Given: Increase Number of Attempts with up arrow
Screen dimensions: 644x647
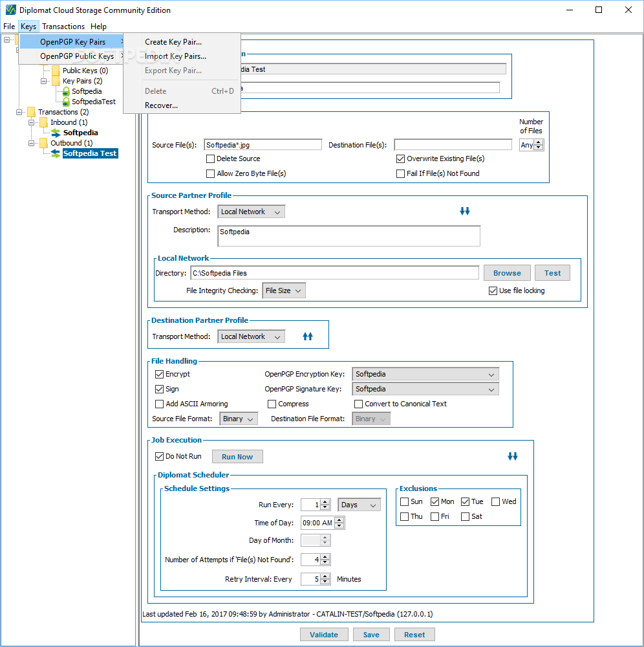Looking at the screenshot, I should click(x=325, y=556).
